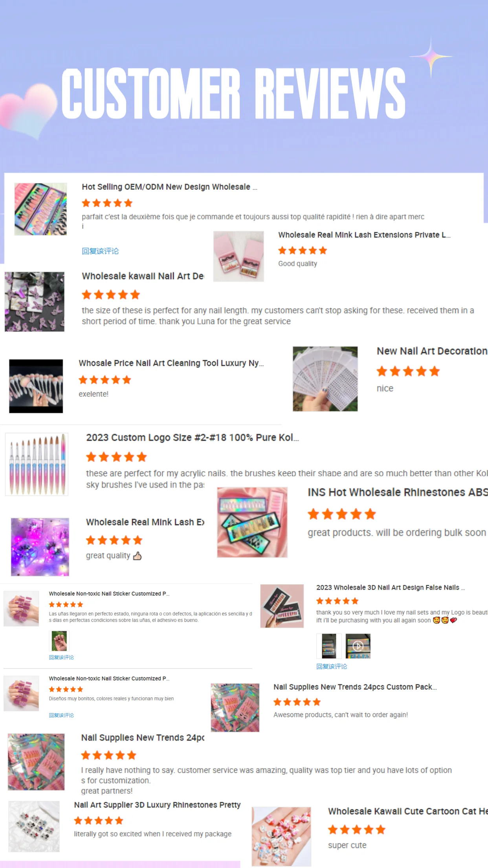Open the Kawaii cartoon cat charms image
Viewport: 488px width, 868px height.
pos(281,837)
